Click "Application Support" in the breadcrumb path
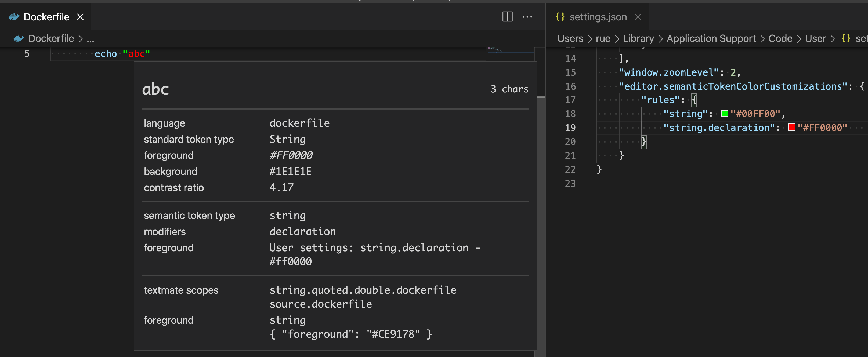Viewport: 868px width, 357px height. click(711, 38)
